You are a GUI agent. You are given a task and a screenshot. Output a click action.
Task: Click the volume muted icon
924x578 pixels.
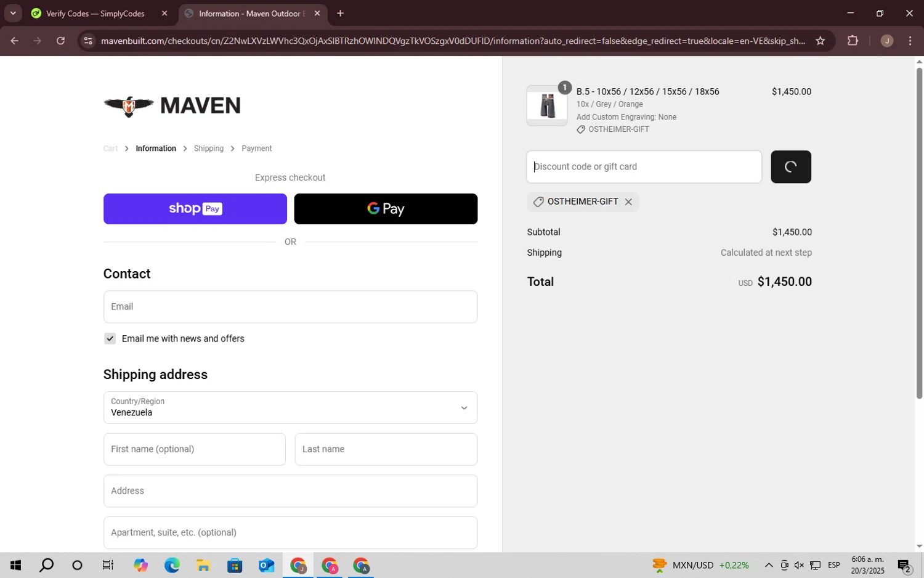[x=799, y=566]
